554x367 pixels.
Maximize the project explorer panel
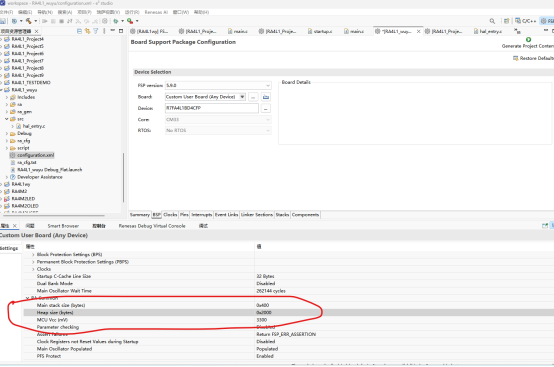point(121,31)
